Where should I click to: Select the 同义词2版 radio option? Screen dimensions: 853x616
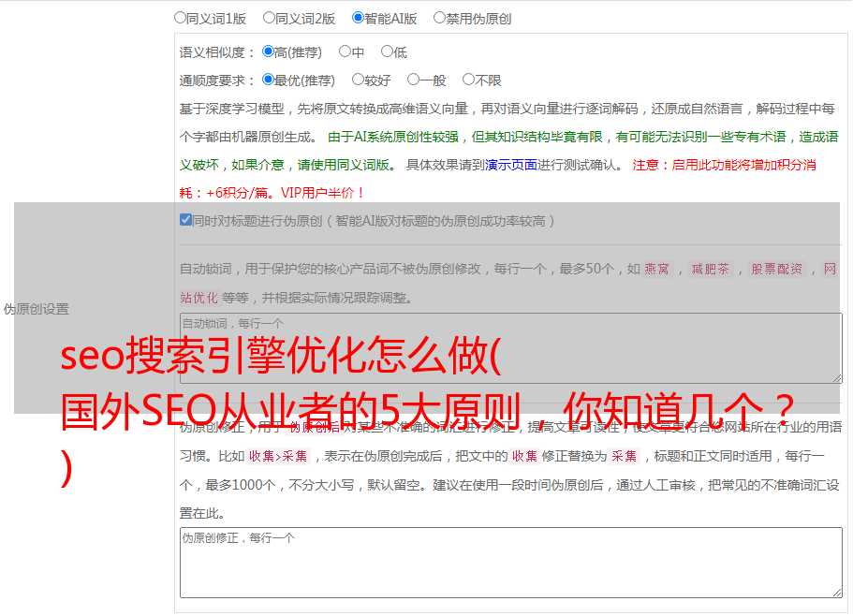[x=269, y=18]
